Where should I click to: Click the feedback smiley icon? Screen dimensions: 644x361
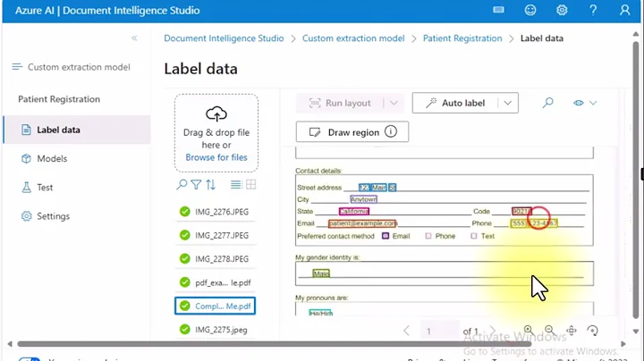click(x=530, y=10)
